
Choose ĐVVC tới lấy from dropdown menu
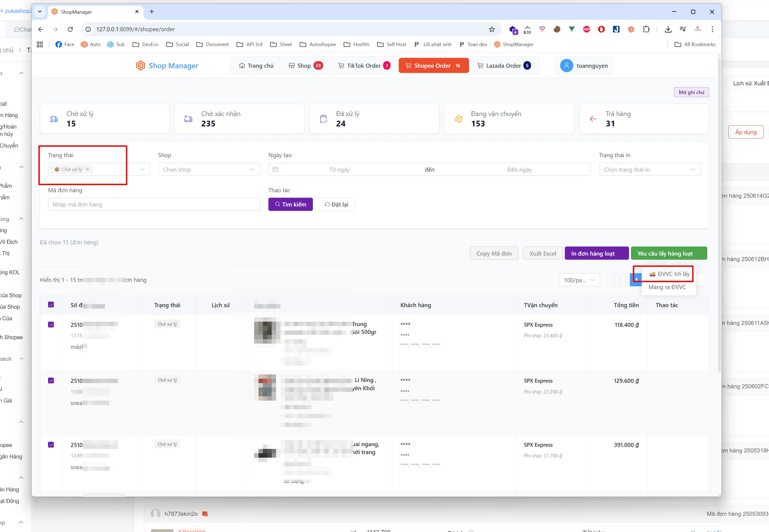point(669,274)
